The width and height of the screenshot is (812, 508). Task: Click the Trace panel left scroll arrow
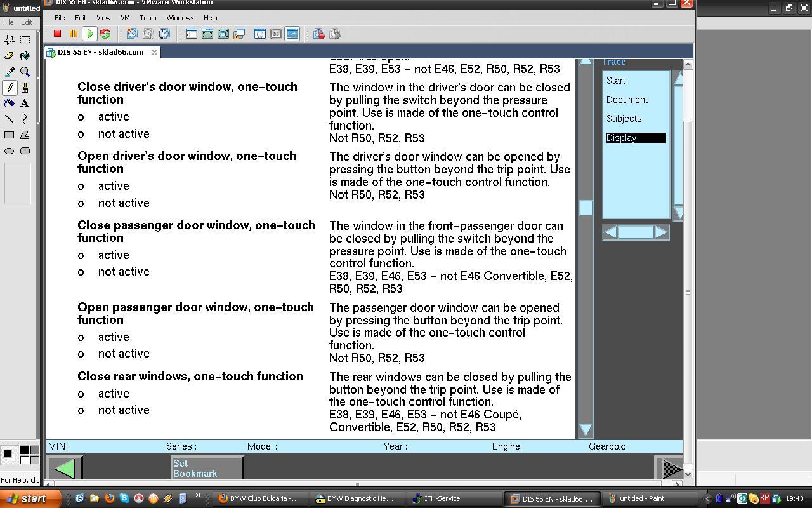pos(610,232)
